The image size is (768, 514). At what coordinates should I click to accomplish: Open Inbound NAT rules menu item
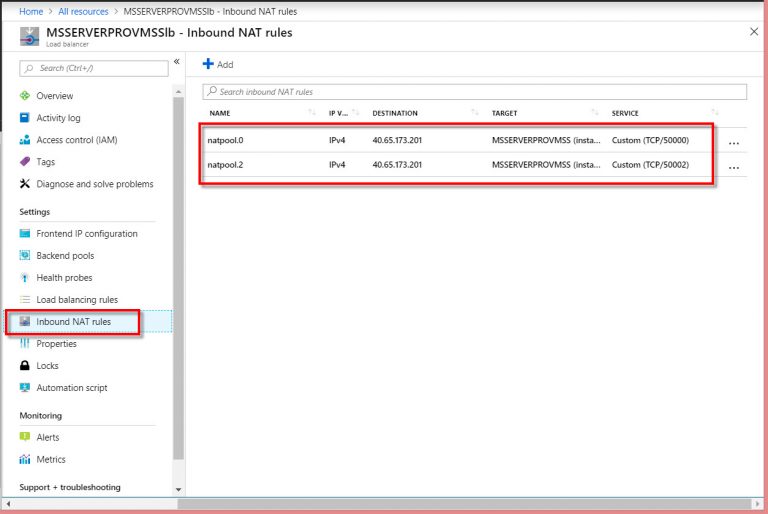[73, 322]
